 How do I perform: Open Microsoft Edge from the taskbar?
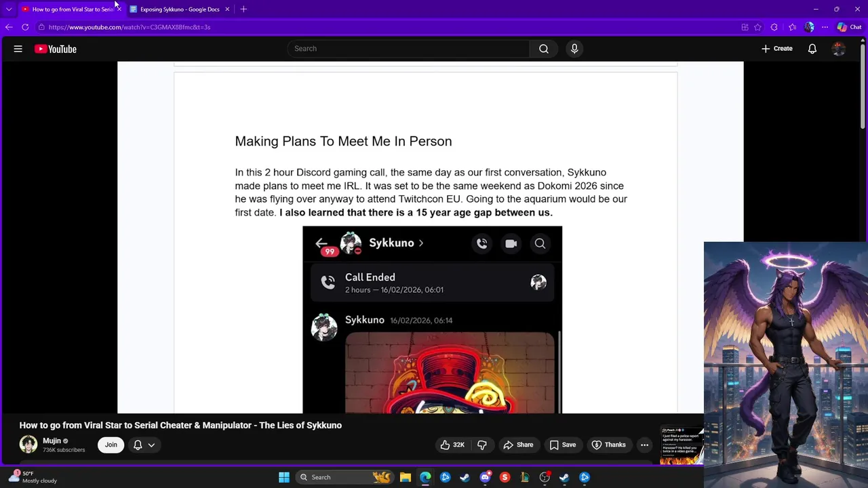(425, 477)
